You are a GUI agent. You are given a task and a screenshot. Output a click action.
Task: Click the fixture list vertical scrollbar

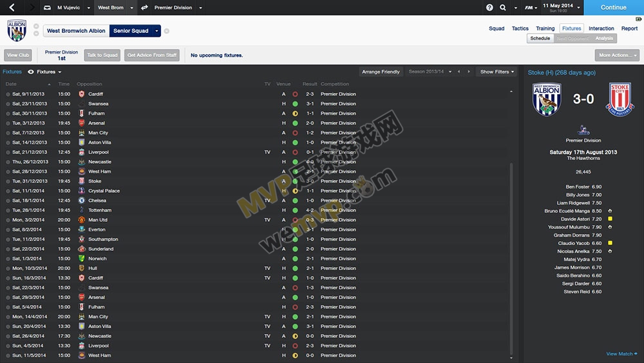511,258
